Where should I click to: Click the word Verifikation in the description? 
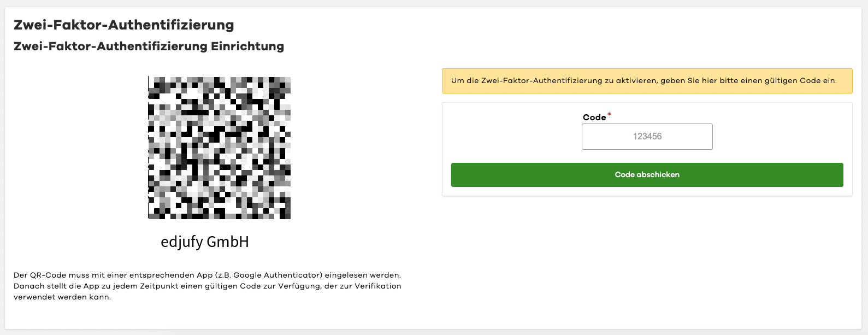pyautogui.click(x=378, y=286)
